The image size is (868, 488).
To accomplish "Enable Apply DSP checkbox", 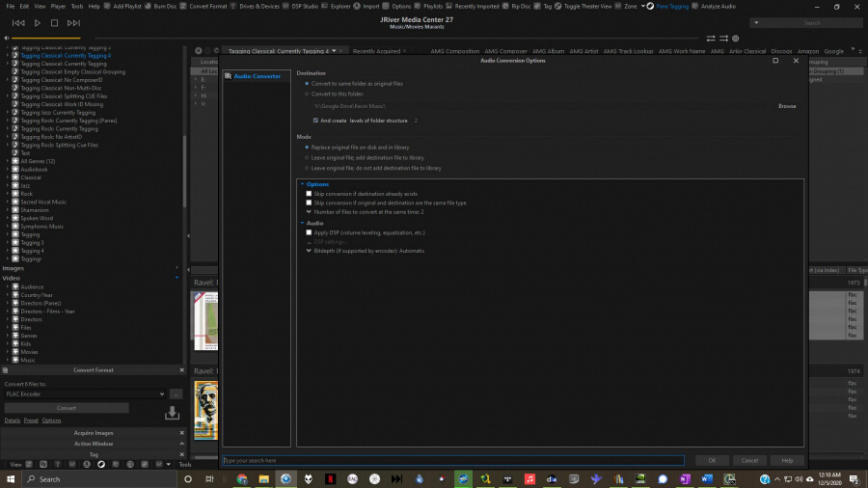I will 309,233.
